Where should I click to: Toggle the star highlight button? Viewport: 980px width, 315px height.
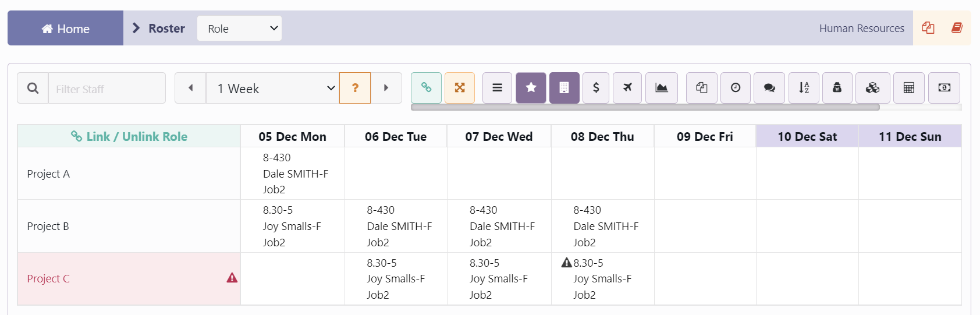531,88
